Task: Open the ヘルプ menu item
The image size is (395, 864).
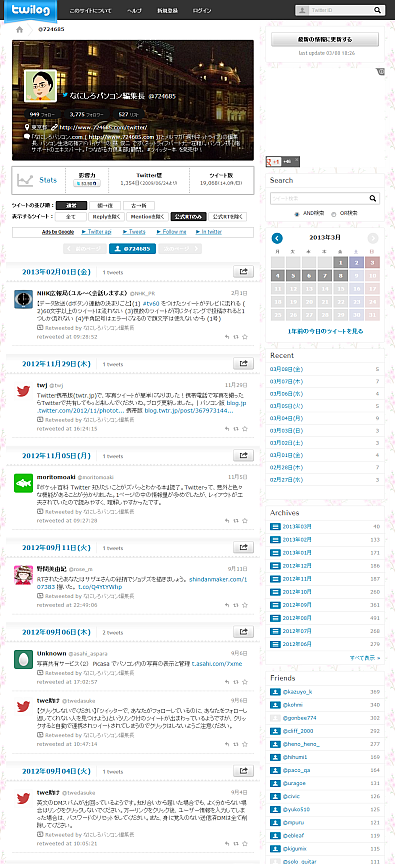Action: pyautogui.click(x=134, y=10)
